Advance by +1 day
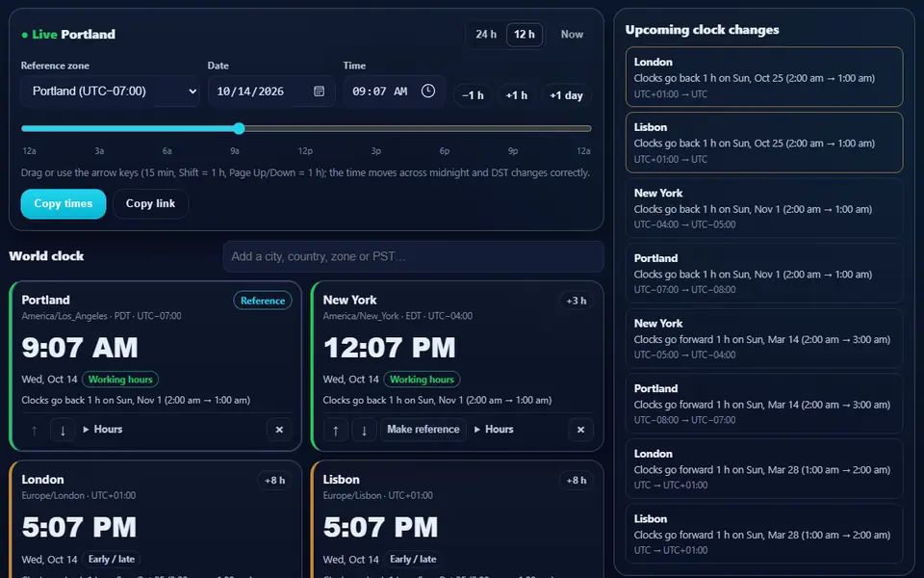 coord(566,95)
